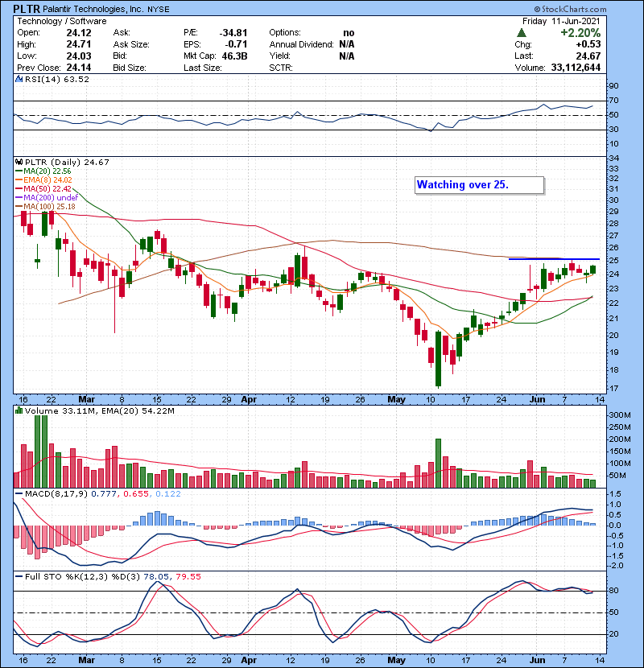Click the Volume figure 33,112,644

tap(576, 68)
